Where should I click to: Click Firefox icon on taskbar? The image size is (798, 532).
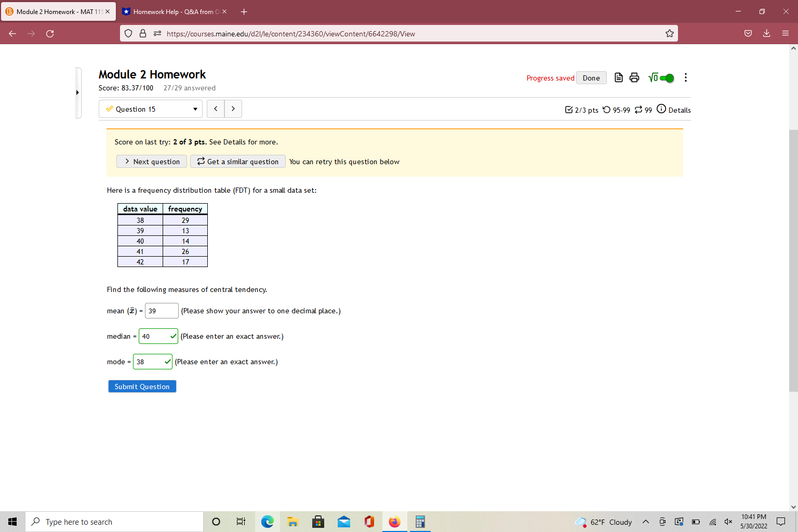395,522
